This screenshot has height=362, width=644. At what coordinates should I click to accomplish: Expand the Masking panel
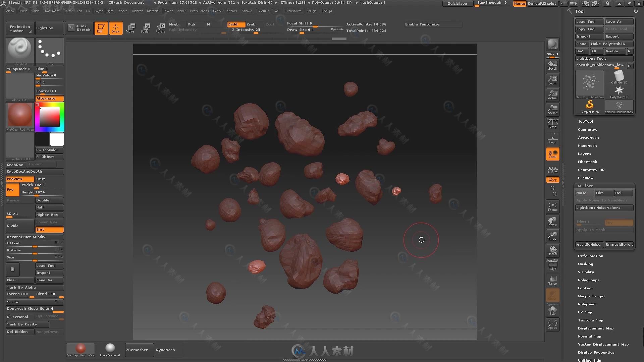pos(586,263)
